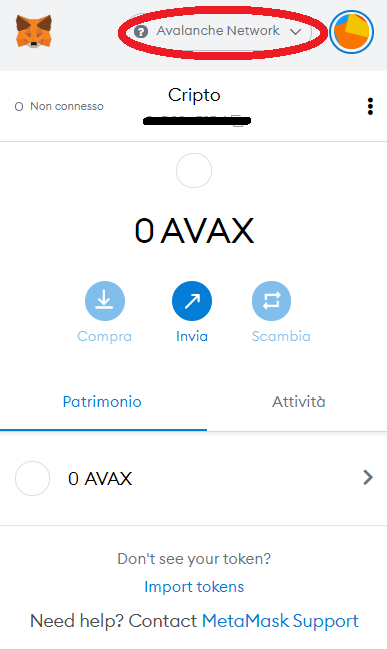
Task: Click the AVAX asset row placeholder icon
Action: pyautogui.click(x=32, y=478)
